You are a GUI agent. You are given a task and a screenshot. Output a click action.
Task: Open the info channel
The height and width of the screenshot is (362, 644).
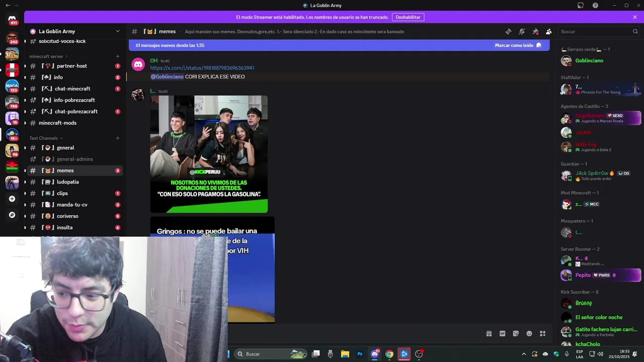[74, 77]
